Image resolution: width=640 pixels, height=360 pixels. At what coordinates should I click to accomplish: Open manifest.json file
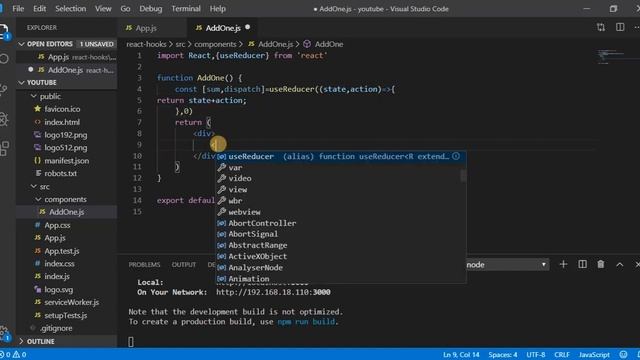pos(66,161)
